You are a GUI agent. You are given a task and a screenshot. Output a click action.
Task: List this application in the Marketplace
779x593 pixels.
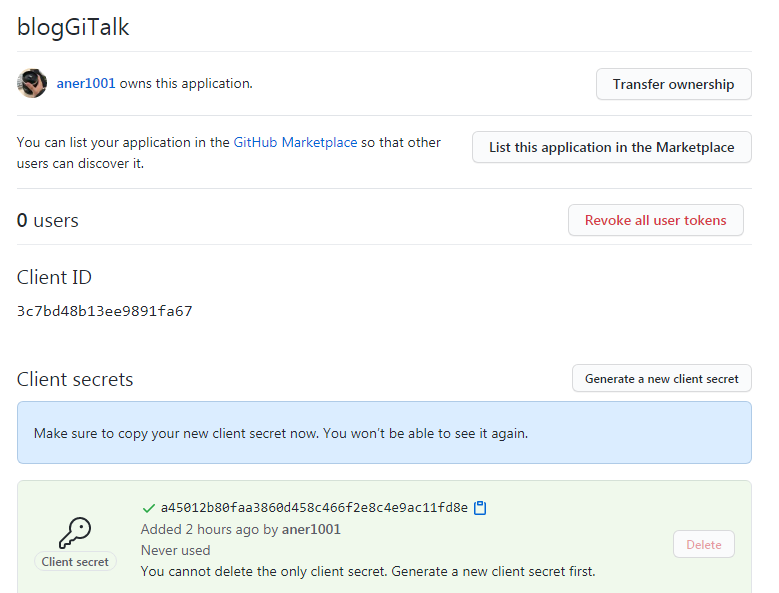pyautogui.click(x=612, y=147)
